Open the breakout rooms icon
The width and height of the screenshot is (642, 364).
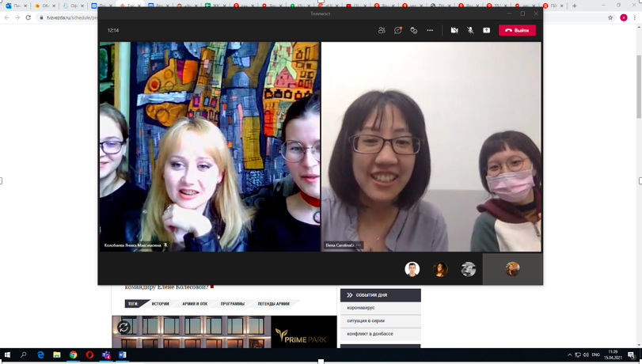(414, 30)
